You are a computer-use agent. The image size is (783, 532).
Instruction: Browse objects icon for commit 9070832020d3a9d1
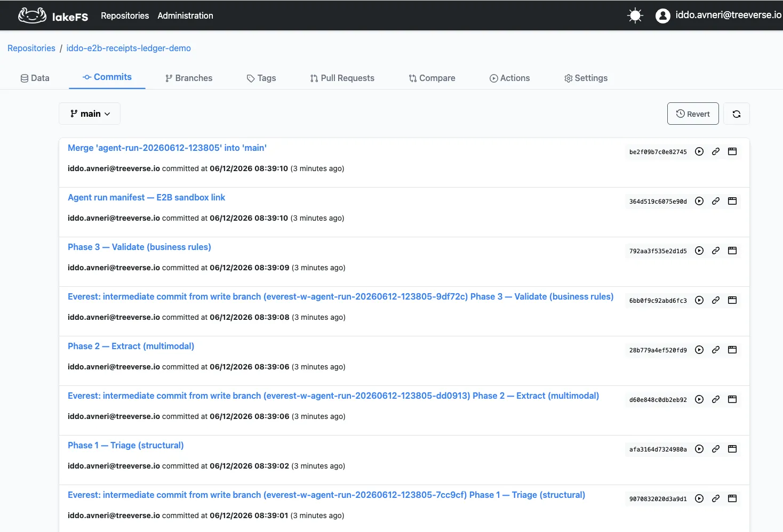732,498
